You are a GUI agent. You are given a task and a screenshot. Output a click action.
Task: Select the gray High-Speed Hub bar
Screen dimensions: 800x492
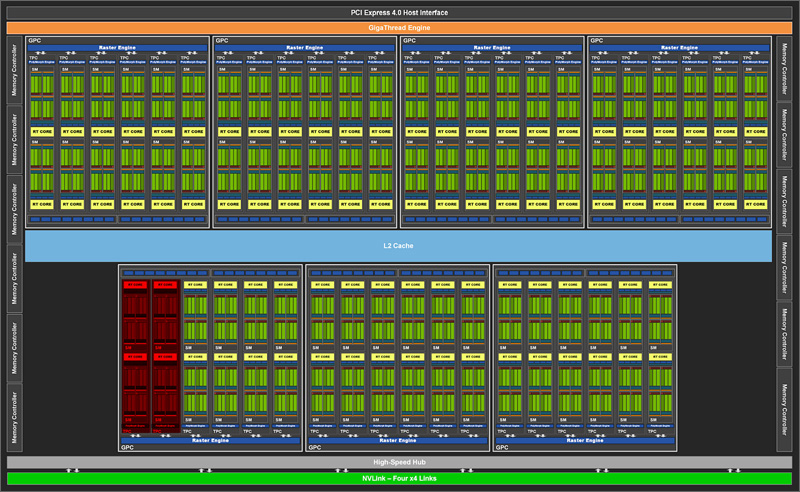tap(399, 462)
